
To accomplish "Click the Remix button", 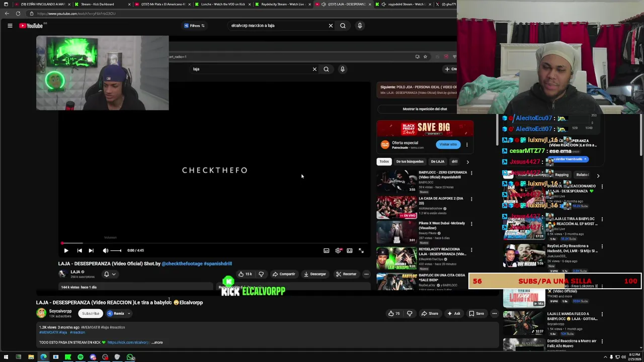I will (116, 313).
